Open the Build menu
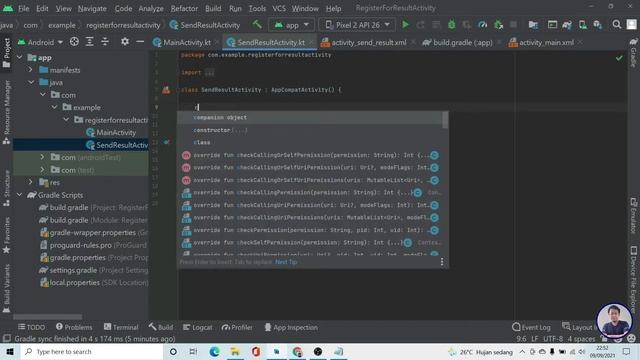This screenshot has width=640, height=360. 213,8
